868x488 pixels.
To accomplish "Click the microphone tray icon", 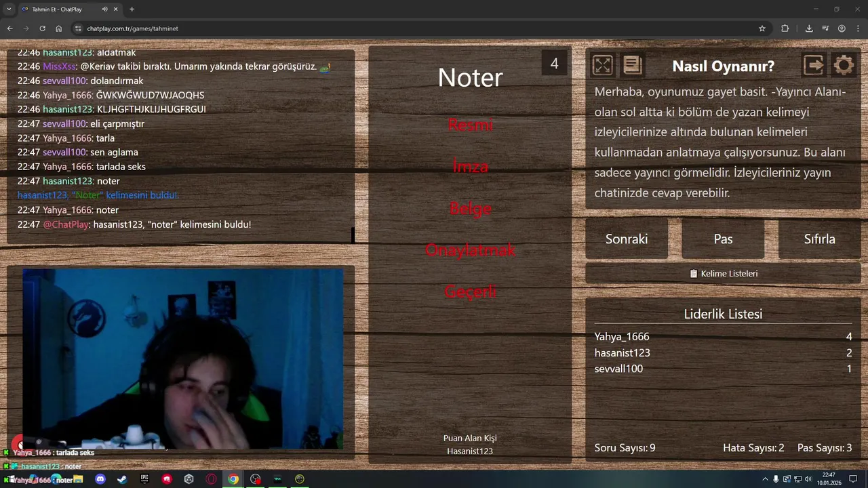I will 776,479.
